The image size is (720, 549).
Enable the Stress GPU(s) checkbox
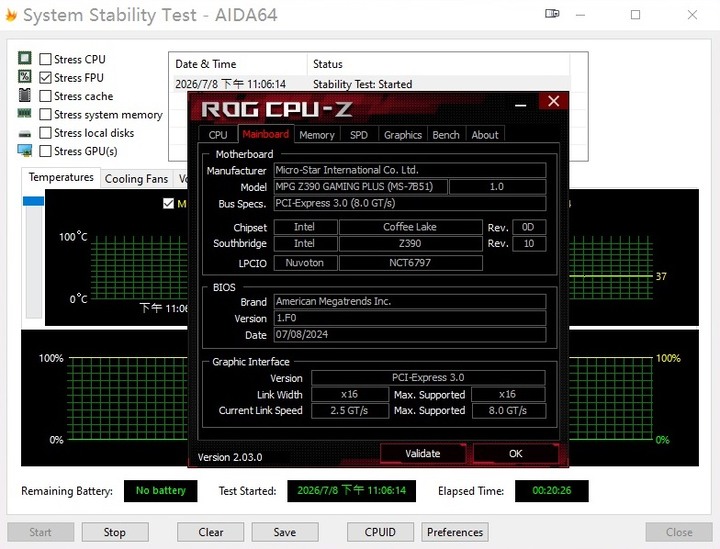pos(45,151)
